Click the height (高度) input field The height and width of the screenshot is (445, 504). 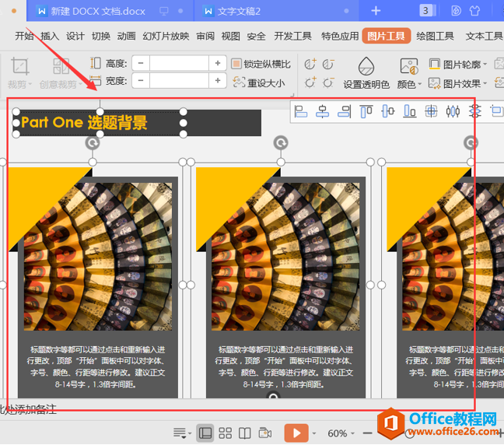tap(179, 63)
